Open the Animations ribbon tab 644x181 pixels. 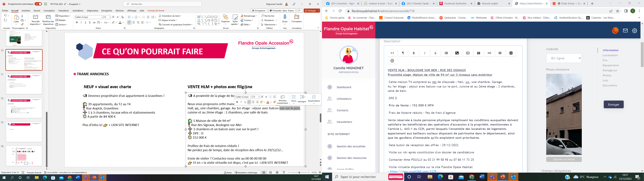click(x=78, y=11)
